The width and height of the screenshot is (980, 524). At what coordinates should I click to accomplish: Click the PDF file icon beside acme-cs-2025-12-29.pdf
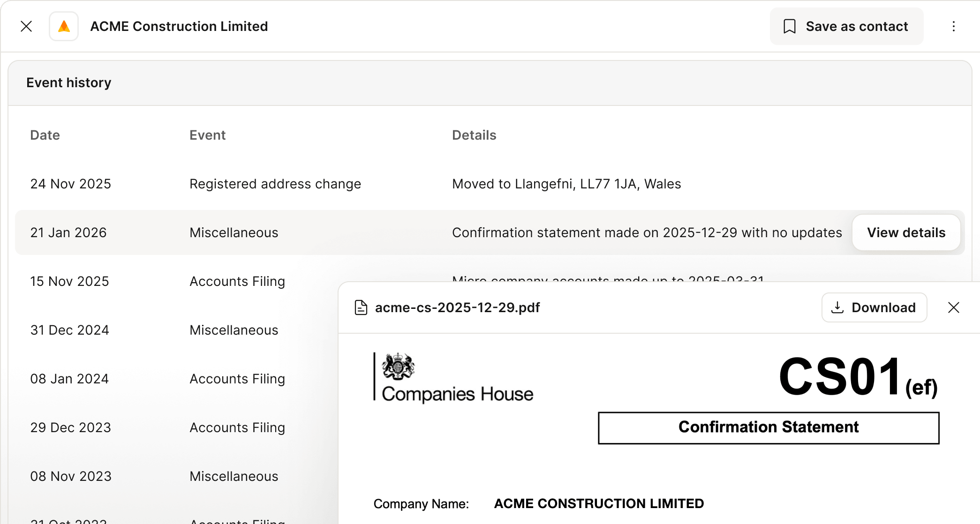tap(361, 307)
